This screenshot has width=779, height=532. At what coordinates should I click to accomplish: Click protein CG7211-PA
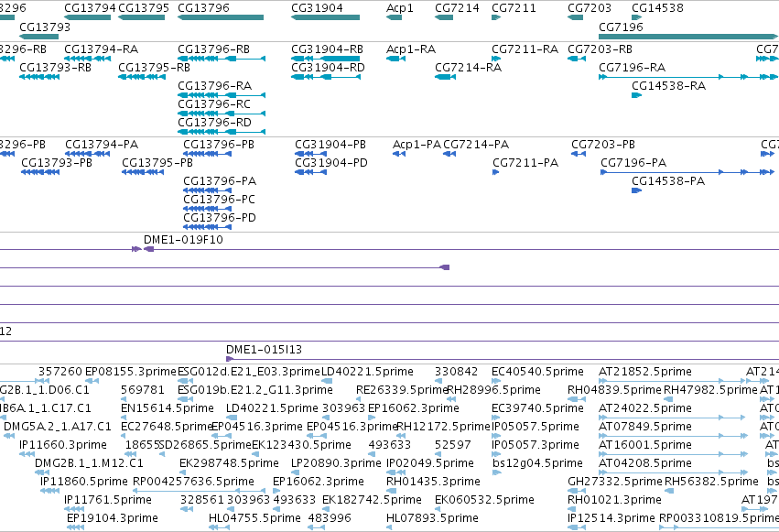525,163
